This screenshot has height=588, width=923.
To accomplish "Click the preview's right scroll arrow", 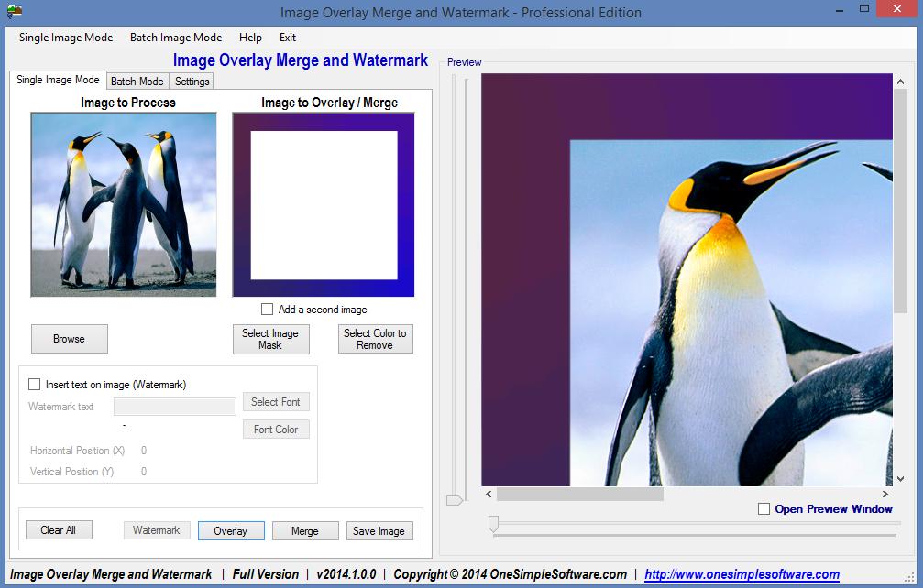I will click(885, 494).
